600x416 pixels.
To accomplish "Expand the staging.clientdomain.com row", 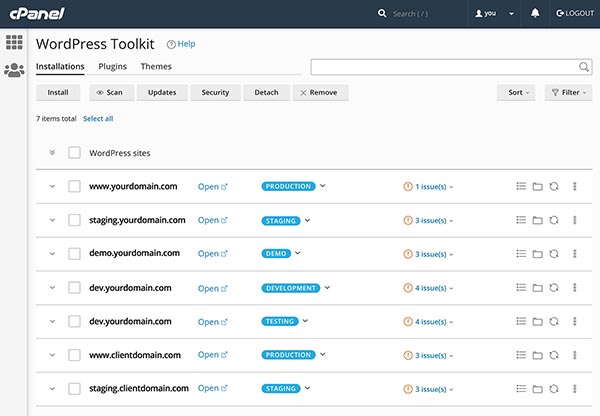I will [52, 389].
